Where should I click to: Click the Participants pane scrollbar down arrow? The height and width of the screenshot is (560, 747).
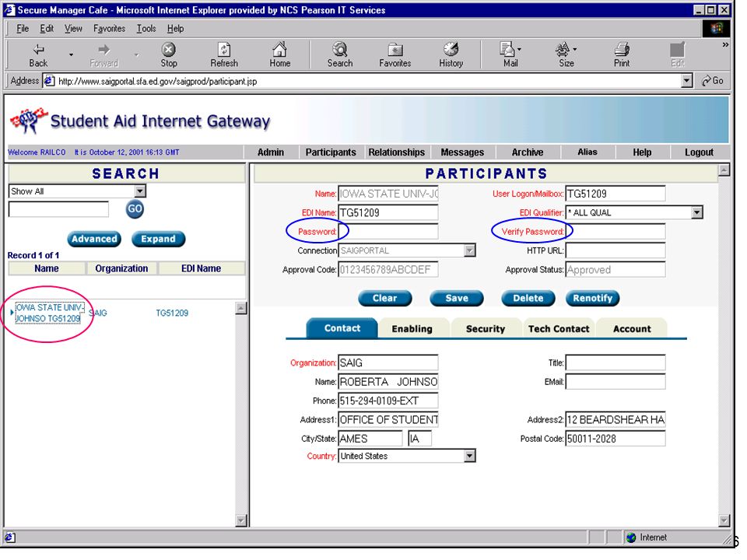[x=724, y=520]
